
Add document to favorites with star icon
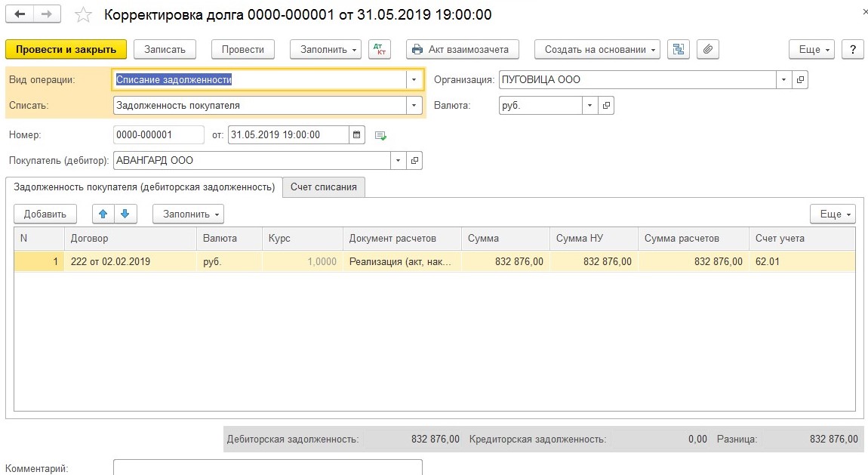tap(85, 15)
